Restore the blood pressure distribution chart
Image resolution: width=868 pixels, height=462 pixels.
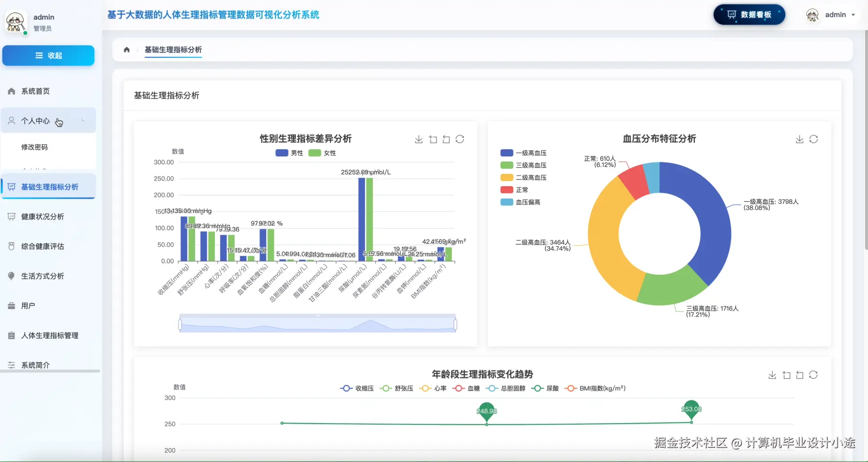coord(814,139)
